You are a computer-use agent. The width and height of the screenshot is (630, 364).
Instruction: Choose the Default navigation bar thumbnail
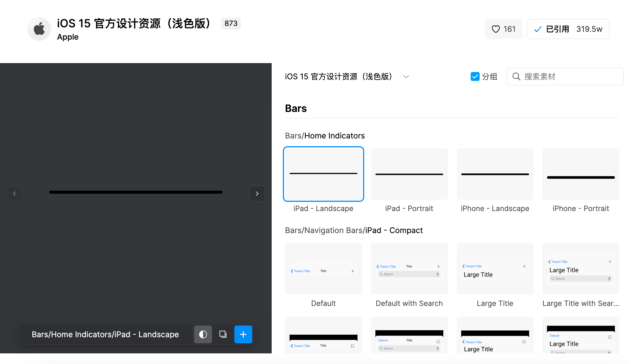323,269
